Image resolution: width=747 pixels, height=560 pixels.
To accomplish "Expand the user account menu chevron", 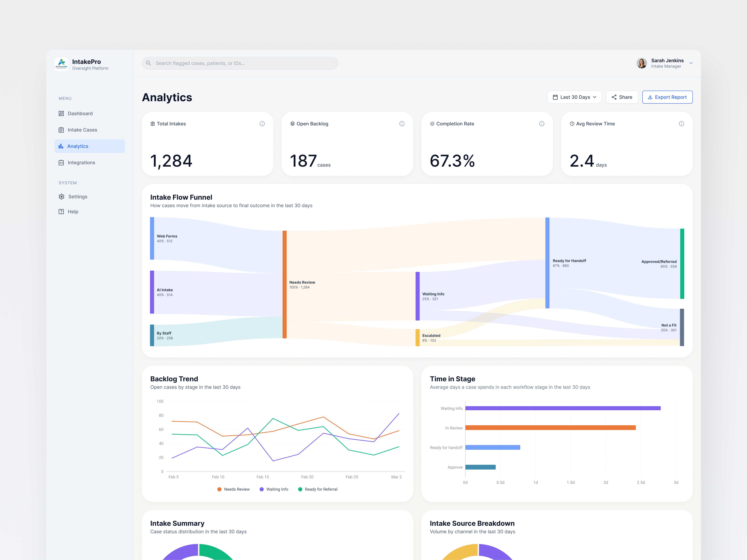I will coord(691,63).
